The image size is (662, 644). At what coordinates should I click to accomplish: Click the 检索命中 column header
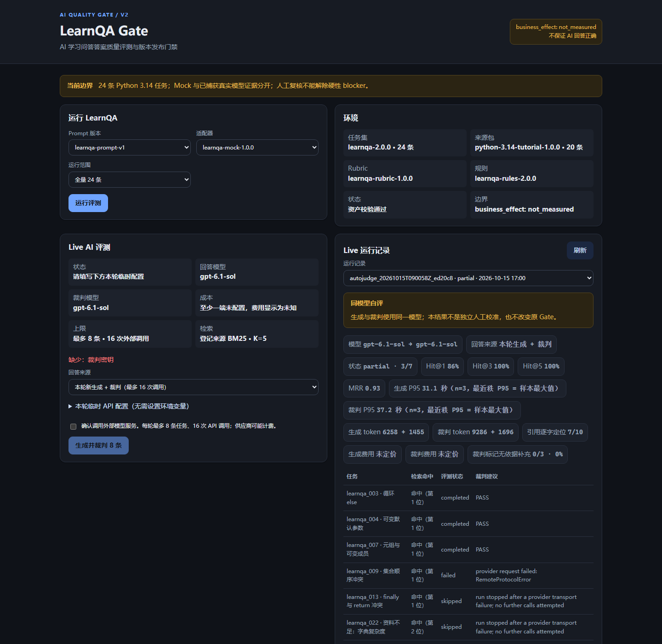[422, 477]
